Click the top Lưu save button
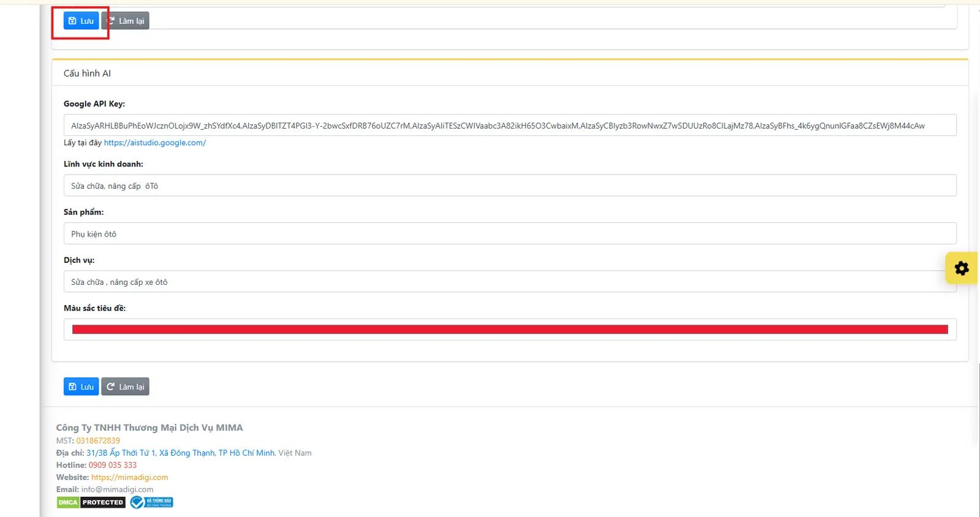 click(x=81, y=21)
